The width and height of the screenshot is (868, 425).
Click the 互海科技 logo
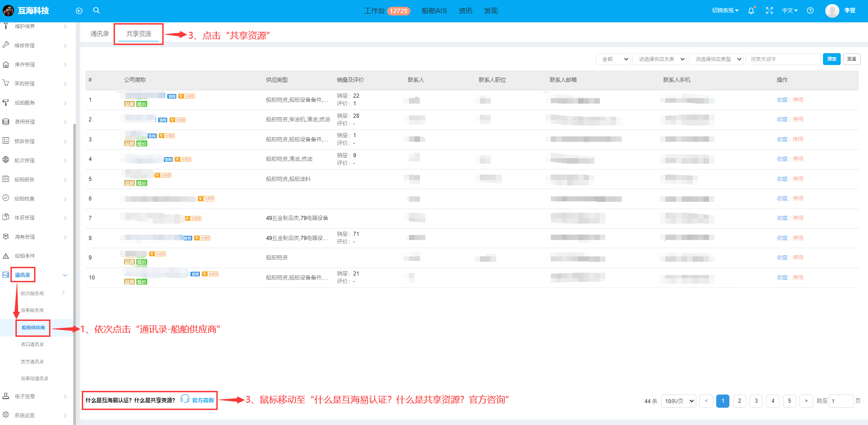pyautogui.click(x=26, y=10)
